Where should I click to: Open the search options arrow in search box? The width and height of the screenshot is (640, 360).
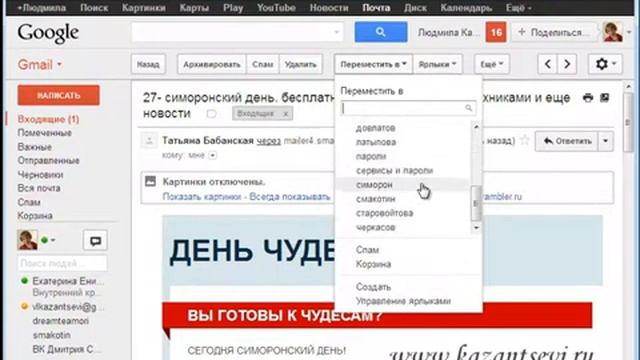pyautogui.click(x=337, y=32)
